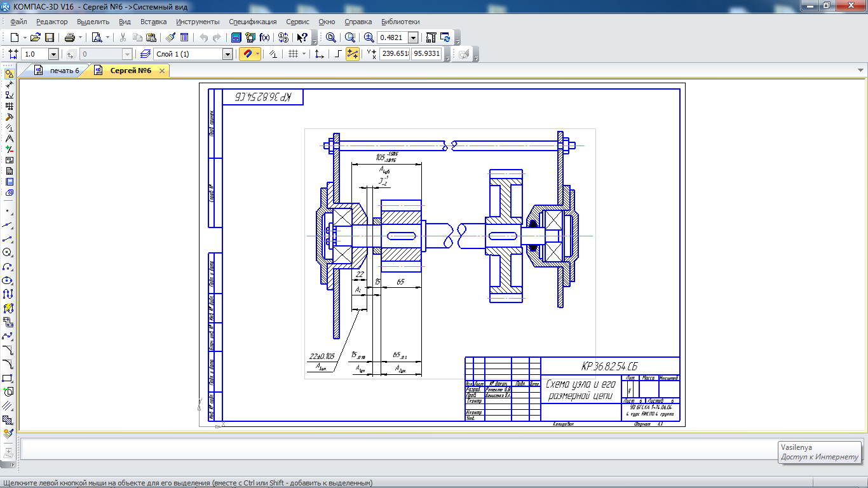
Task: Open the Слой 1 (1) layer dropdown
Action: pos(227,55)
